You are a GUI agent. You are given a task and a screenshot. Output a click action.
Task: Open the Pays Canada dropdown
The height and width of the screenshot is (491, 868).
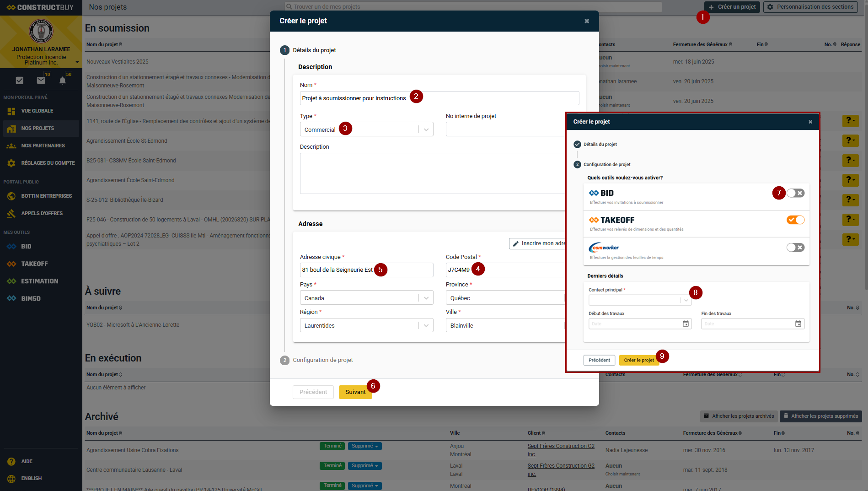coord(426,298)
